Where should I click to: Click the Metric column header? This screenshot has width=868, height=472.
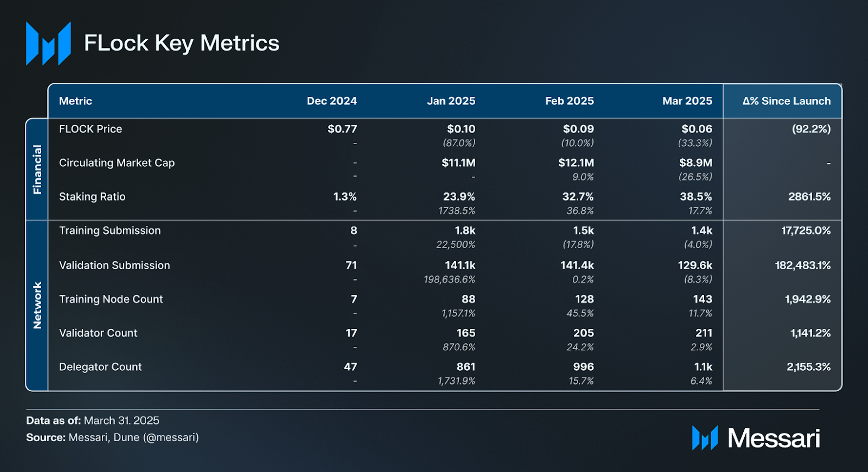point(75,101)
